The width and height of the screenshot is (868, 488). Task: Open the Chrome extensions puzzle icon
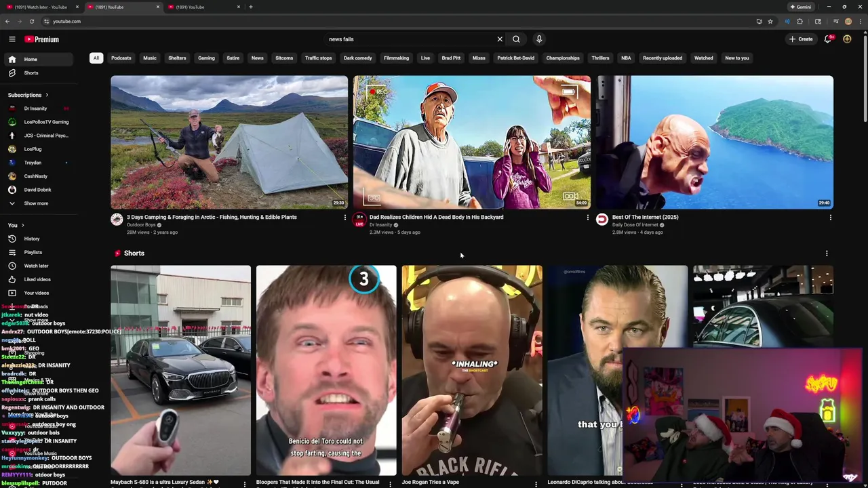pos(800,21)
